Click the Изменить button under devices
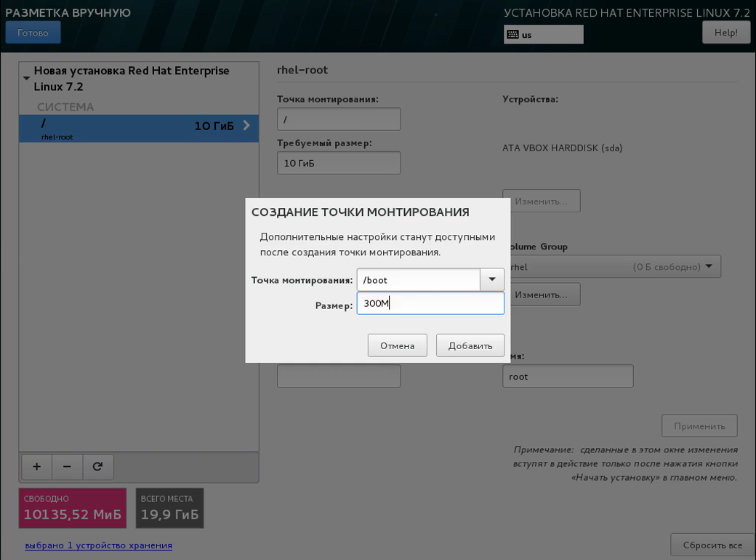Image resolution: width=756 pixels, height=560 pixels. 542,201
